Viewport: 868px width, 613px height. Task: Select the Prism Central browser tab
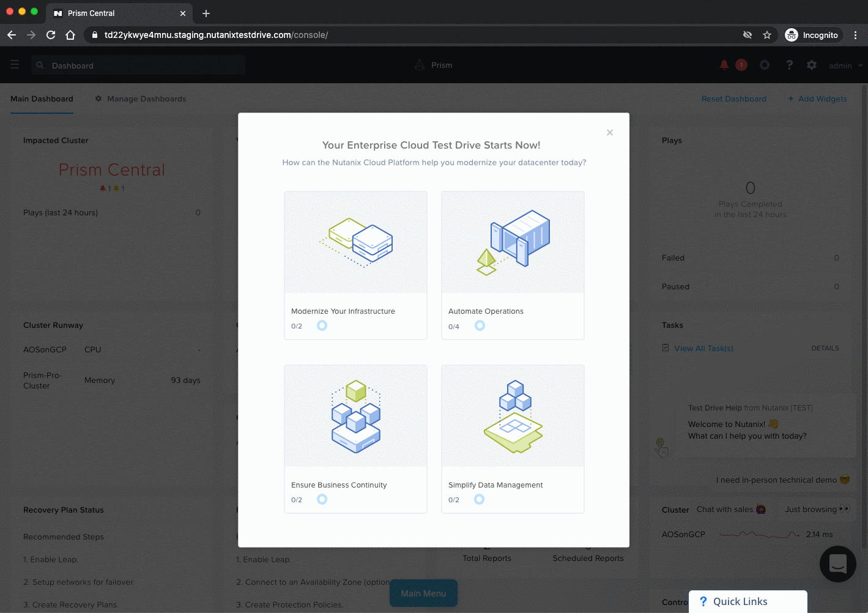120,13
